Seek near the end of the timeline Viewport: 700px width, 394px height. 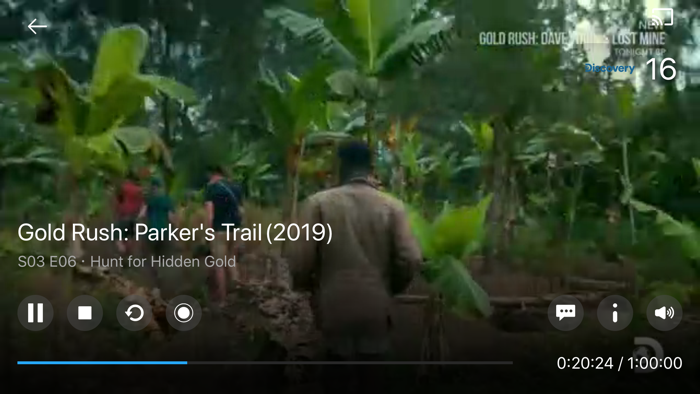[x=504, y=363]
